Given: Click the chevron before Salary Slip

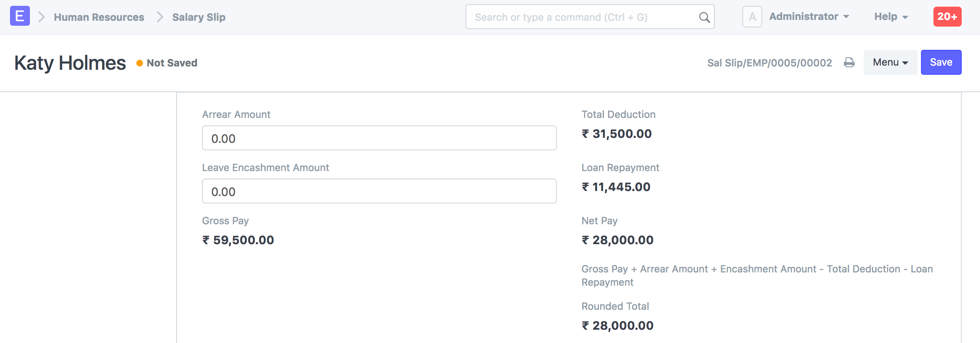Looking at the screenshot, I should (160, 17).
